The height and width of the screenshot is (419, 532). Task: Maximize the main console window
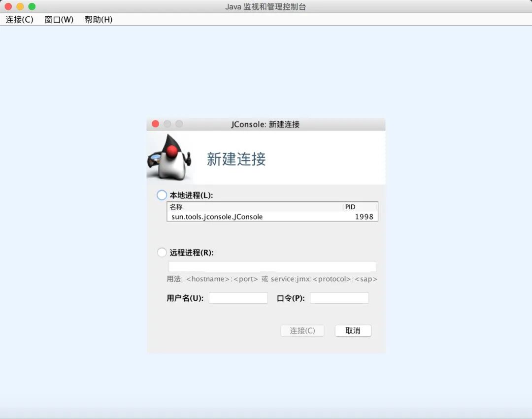pyautogui.click(x=32, y=6)
